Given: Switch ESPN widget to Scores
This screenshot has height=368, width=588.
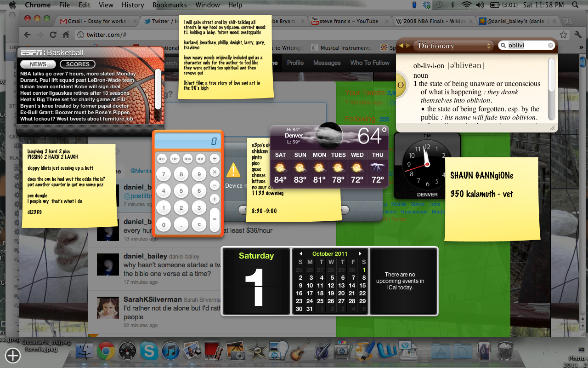Looking at the screenshot, I should click(x=78, y=64).
